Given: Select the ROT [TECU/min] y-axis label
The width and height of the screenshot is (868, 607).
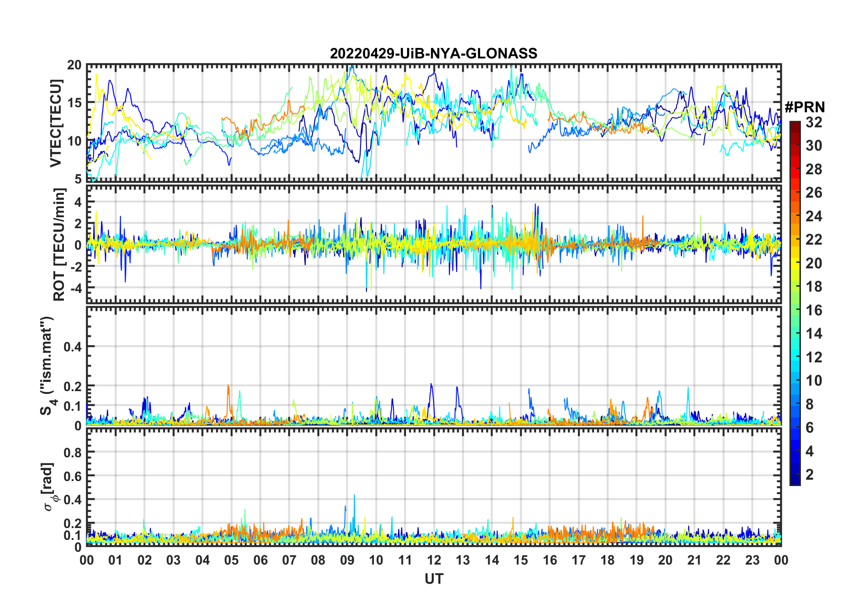Looking at the screenshot, I should (x=59, y=245).
